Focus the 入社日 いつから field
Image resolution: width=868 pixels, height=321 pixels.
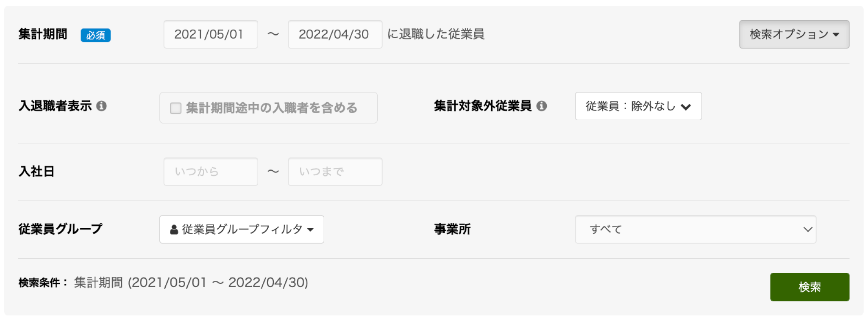[x=211, y=172]
